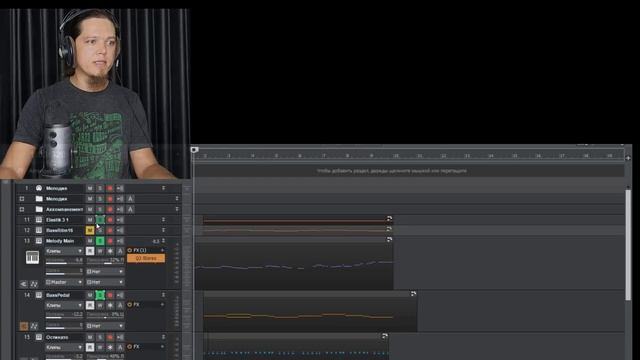Image resolution: width=640 pixels, height=360 pixels.
Task: Open the Master output dropdown on Melody Main
Action: coord(64,282)
